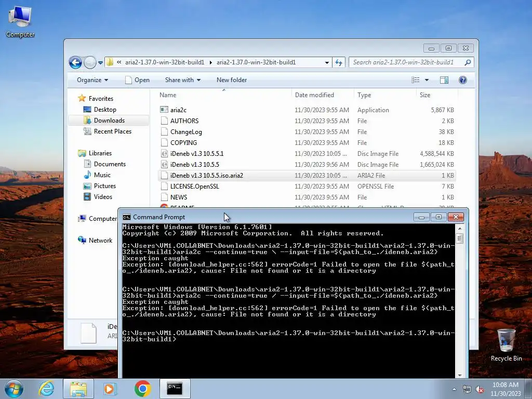This screenshot has width=532, height=399.
Task: Click the muted volume tray icon
Action: tap(480, 390)
